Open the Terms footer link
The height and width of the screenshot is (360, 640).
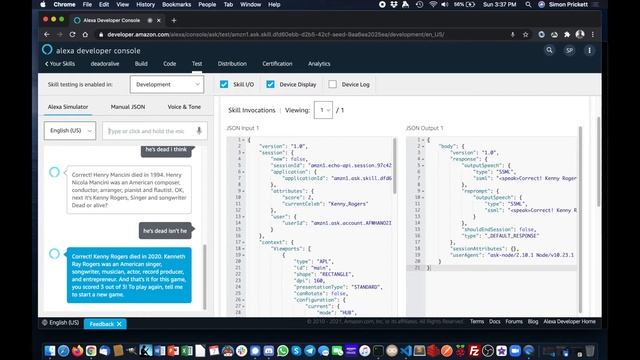(477, 322)
